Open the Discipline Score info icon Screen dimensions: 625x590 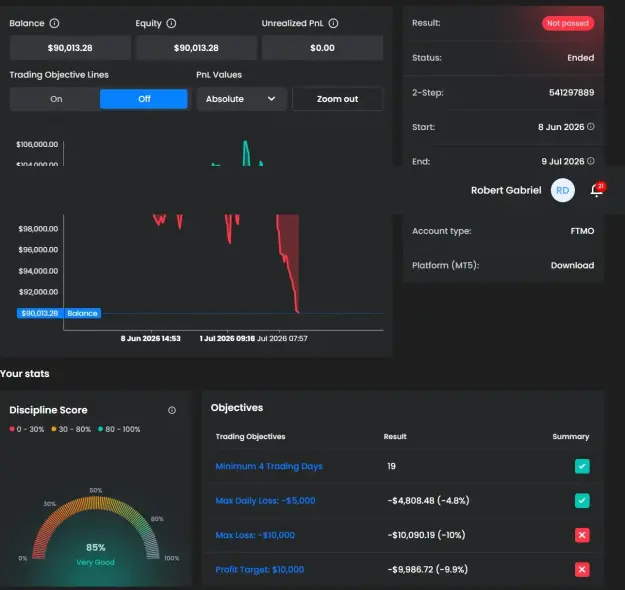pyautogui.click(x=172, y=410)
